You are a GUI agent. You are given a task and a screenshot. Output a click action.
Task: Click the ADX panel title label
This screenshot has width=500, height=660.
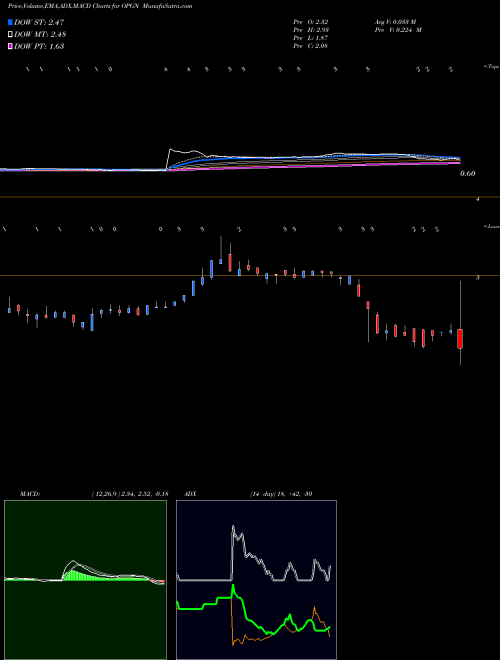pyautogui.click(x=191, y=493)
